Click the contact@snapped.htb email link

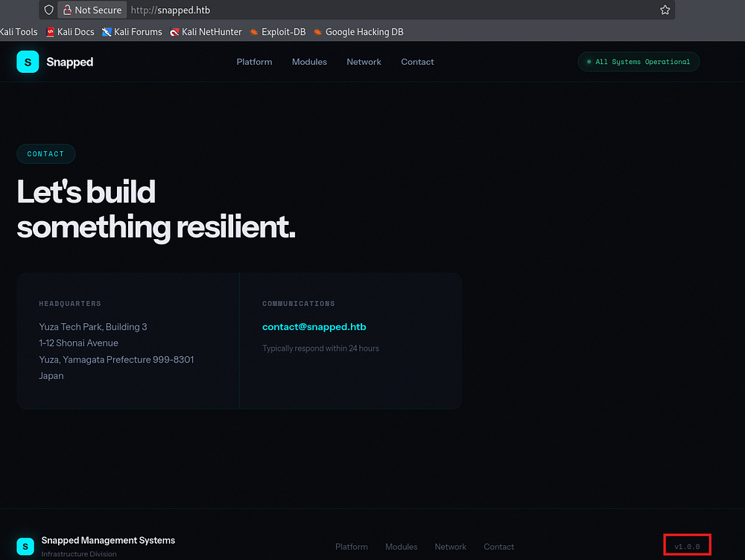[x=314, y=327]
